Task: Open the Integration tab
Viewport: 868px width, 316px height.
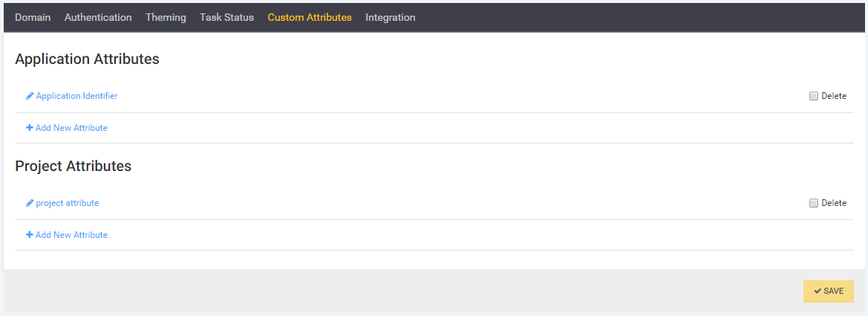Action: (391, 17)
